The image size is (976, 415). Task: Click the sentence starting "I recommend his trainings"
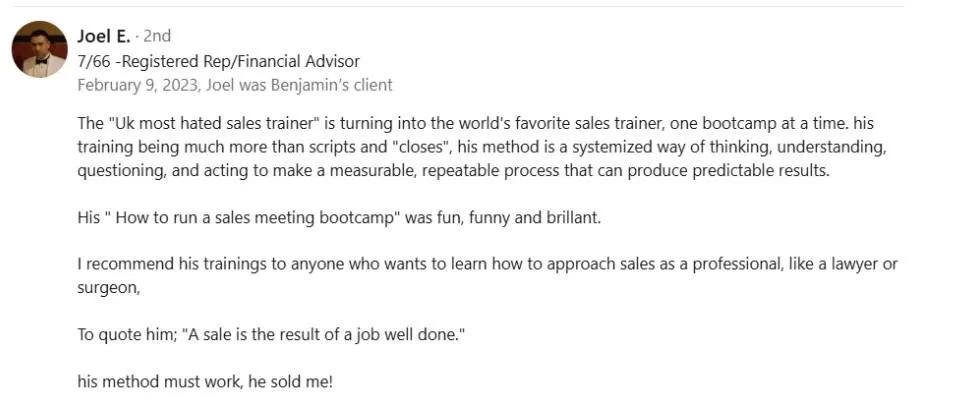point(487,276)
